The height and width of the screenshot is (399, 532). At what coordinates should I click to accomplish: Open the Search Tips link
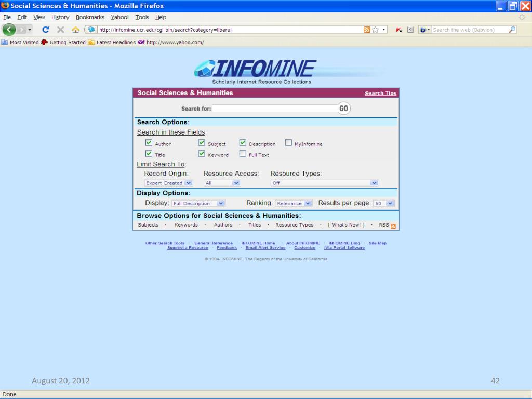[x=380, y=93]
